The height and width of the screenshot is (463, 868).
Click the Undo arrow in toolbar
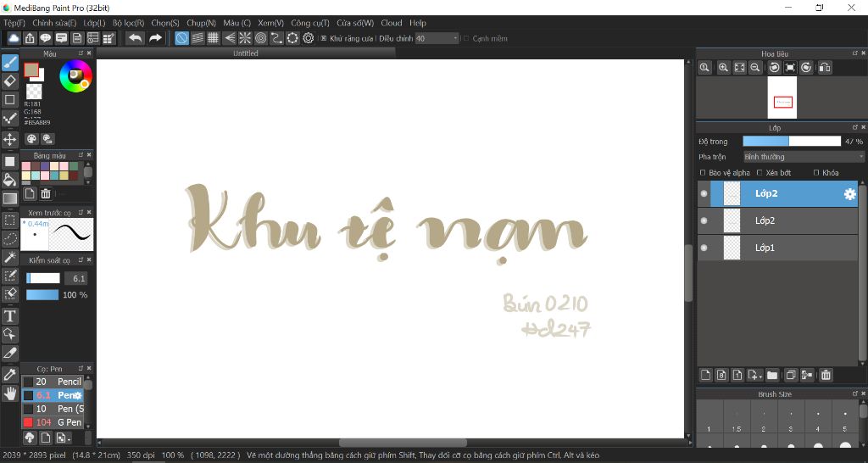(x=135, y=38)
